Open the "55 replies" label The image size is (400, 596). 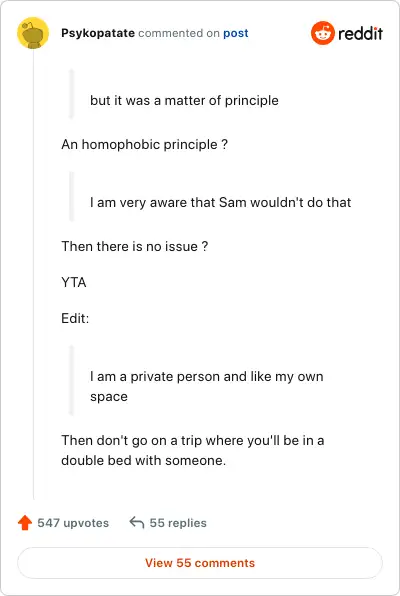[178, 523]
